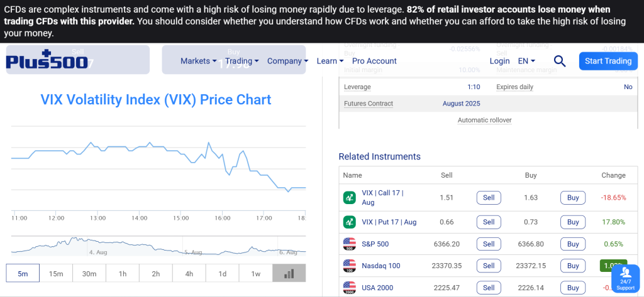Image resolution: width=644 pixels, height=297 pixels.
Task: Click the Login link
Action: [x=499, y=61]
